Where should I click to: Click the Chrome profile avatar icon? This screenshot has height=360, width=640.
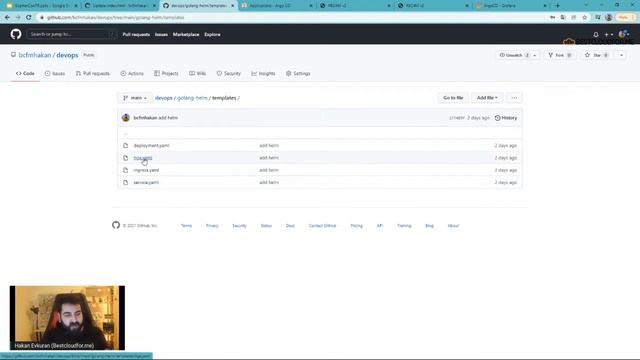point(609,18)
